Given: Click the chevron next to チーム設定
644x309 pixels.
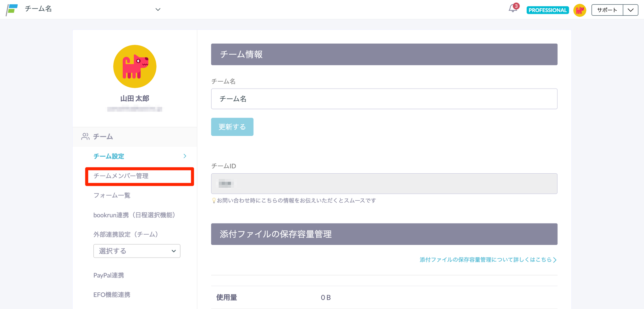Looking at the screenshot, I should (x=185, y=156).
